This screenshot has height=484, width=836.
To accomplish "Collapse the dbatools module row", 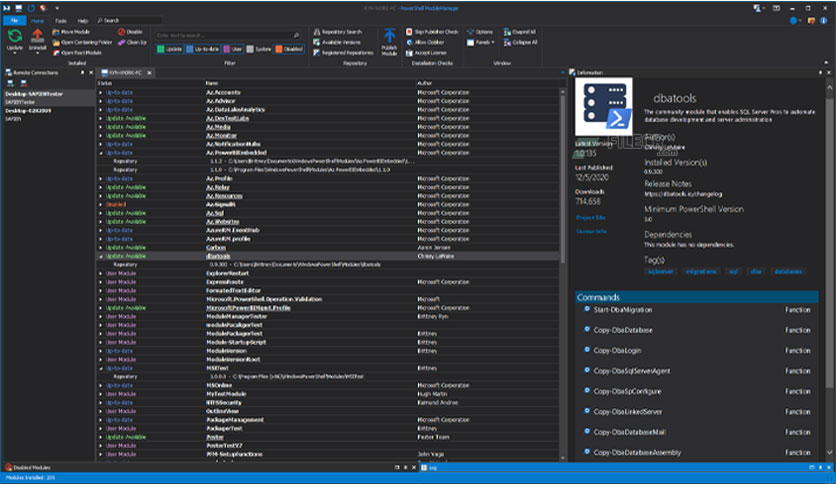I will coord(100,256).
